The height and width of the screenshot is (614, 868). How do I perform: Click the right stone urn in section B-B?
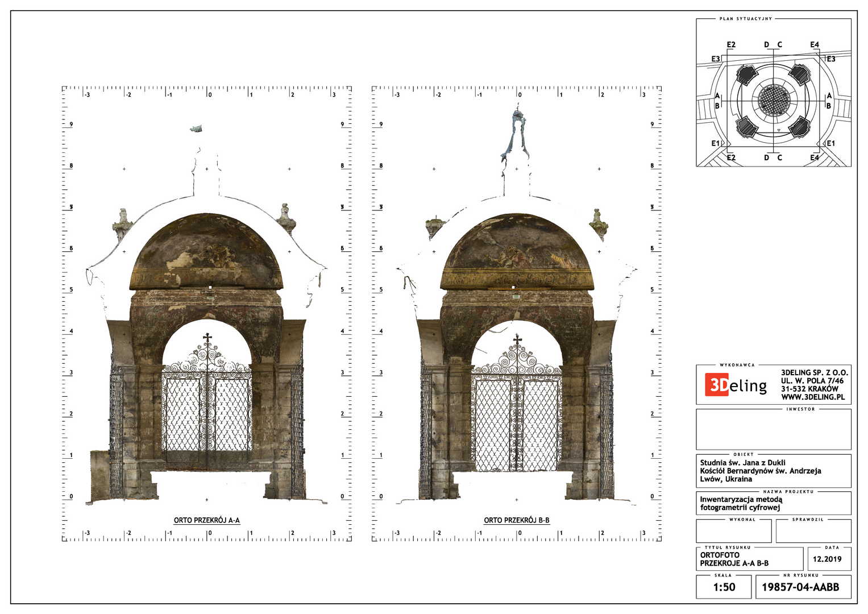click(x=597, y=221)
